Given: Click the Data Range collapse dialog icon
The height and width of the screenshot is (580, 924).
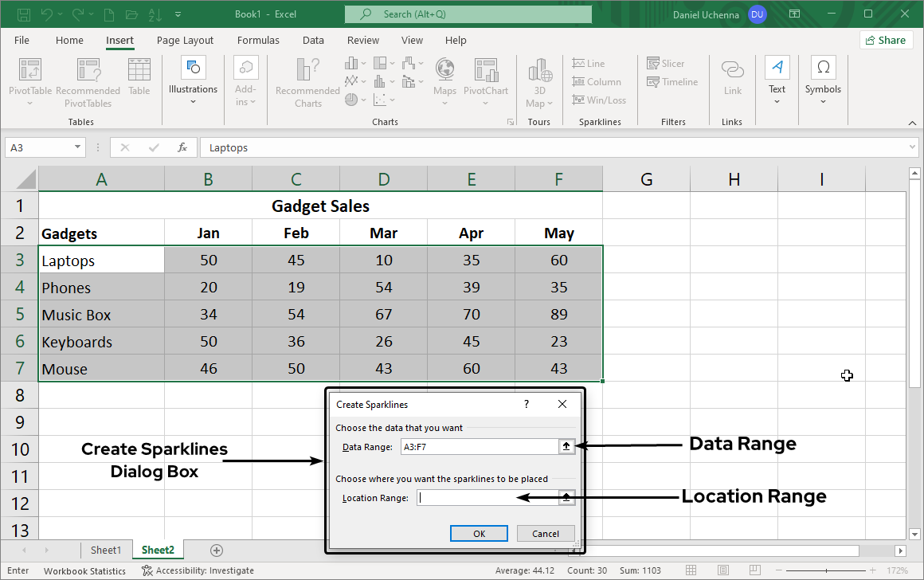Looking at the screenshot, I should [x=566, y=447].
